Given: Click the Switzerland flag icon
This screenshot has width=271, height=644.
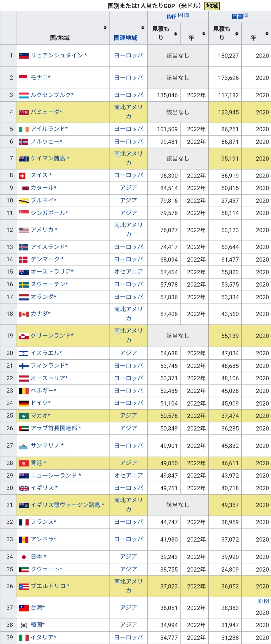Looking at the screenshot, I should (x=22, y=176).
